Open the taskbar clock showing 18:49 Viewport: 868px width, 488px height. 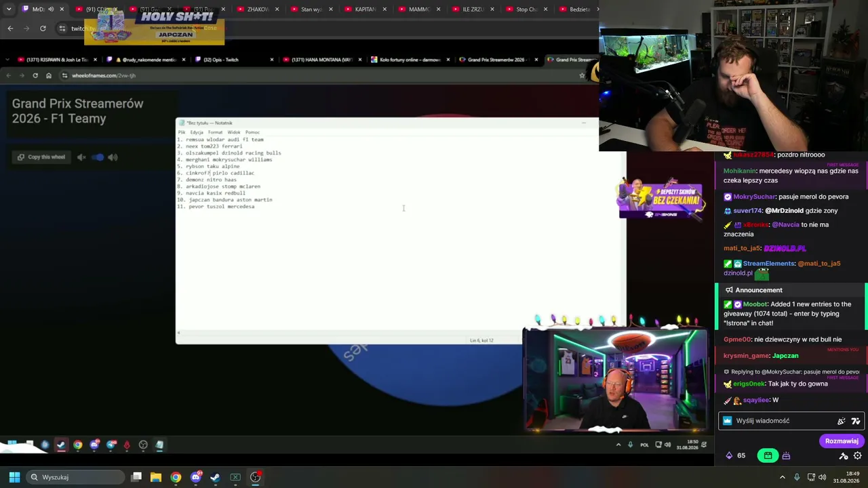coord(847,477)
